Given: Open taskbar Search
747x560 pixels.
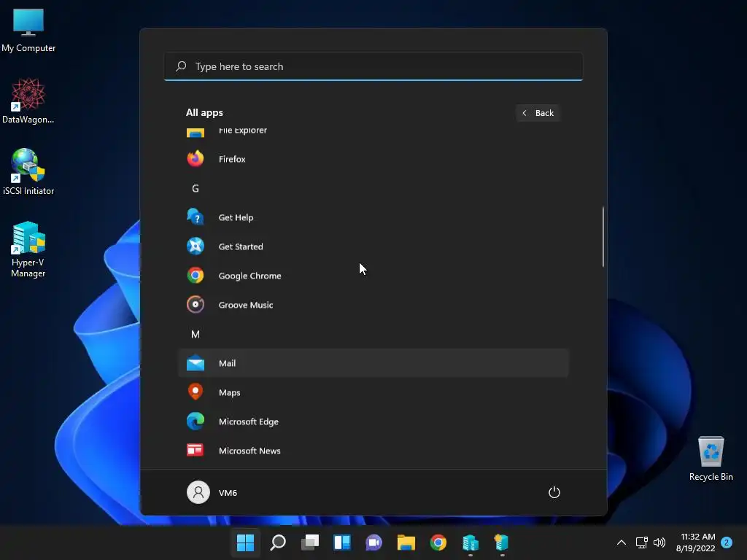Looking at the screenshot, I should (278, 542).
